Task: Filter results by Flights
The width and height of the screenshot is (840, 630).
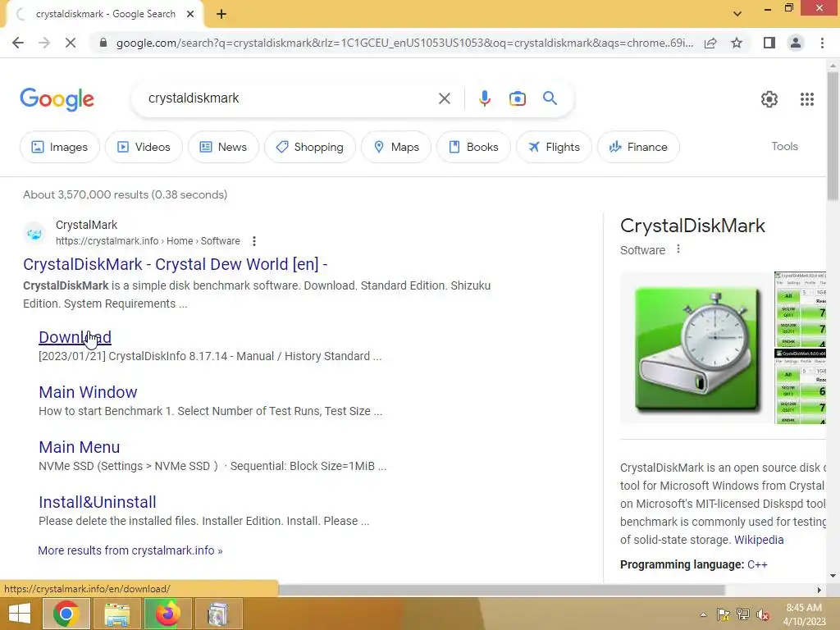Action: (554, 147)
